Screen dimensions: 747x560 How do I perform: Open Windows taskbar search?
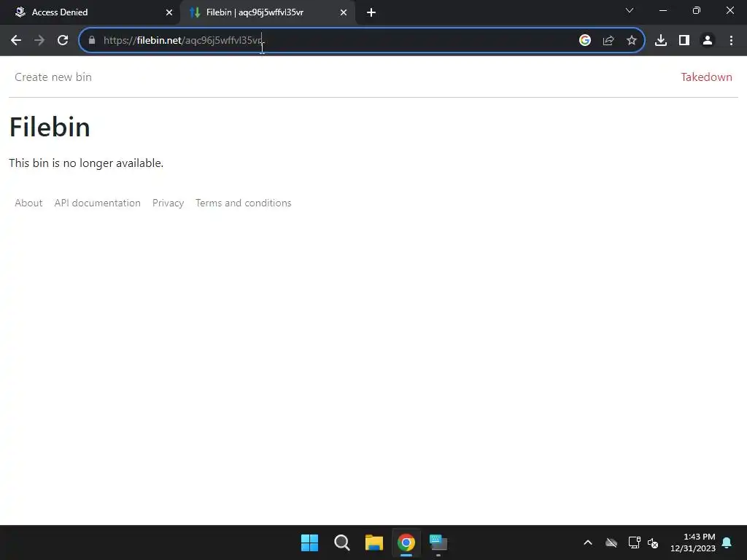tap(342, 542)
